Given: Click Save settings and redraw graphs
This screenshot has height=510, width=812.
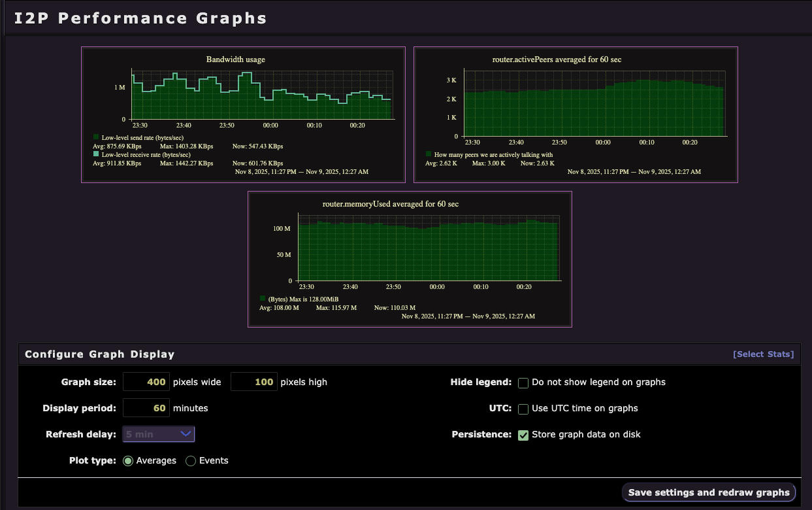Looking at the screenshot, I should [708, 492].
